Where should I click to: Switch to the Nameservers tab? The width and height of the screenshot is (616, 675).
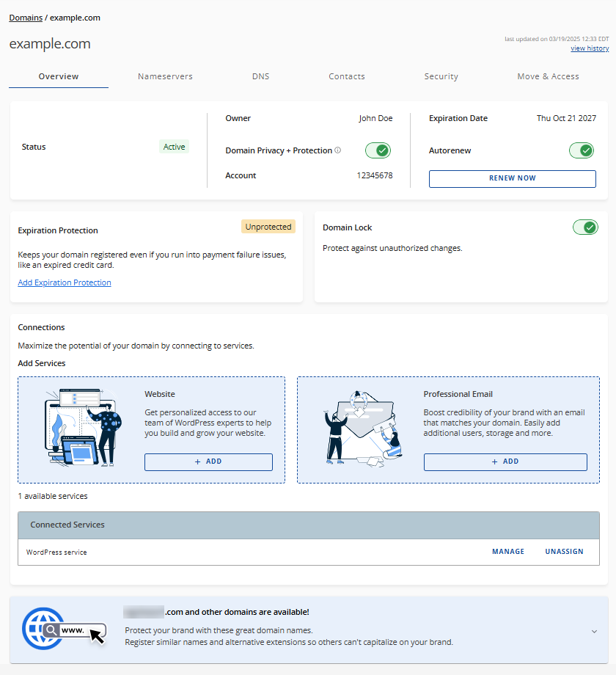pyautogui.click(x=165, y=76)
